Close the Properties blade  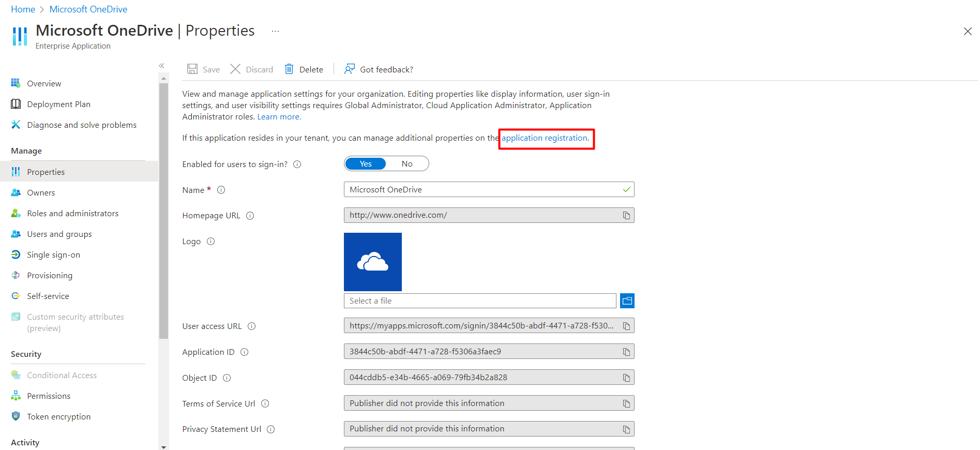pyautogui.click(x=968, y=32)
